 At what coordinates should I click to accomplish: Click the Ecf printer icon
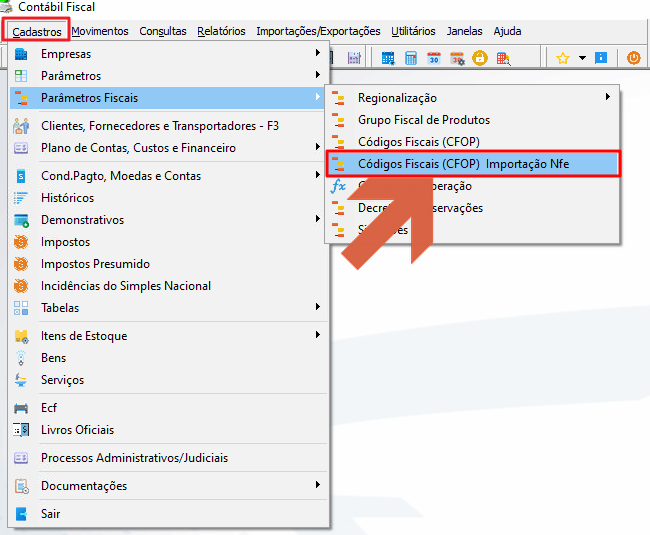pos(21,408)
